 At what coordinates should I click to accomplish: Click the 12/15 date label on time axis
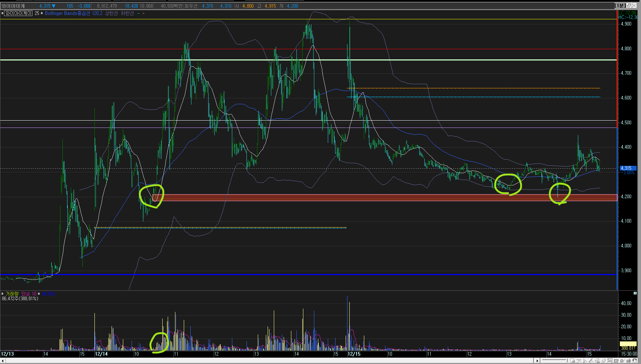[354, 354]
